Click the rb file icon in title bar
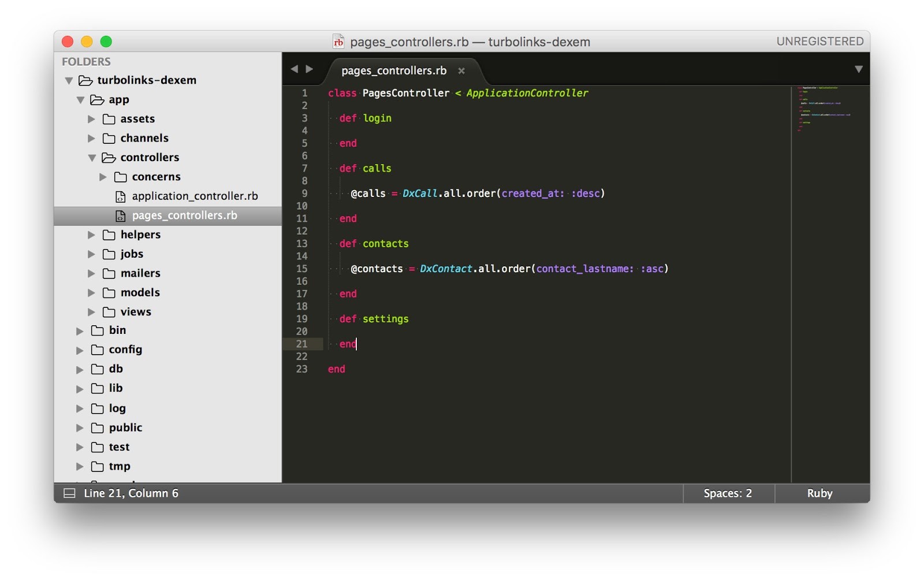The height and width of the screenshot is (580, 924). point(338,42)
